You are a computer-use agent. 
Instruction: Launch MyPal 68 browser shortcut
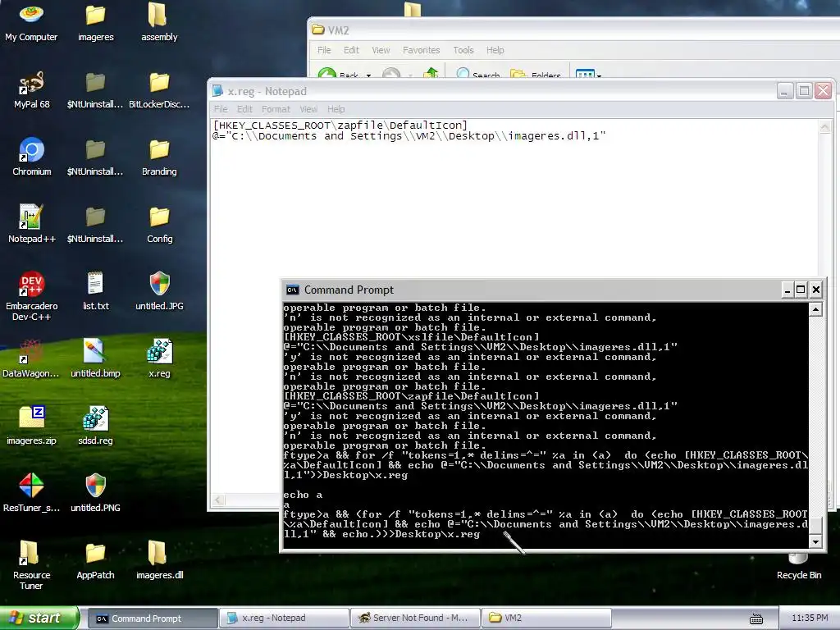click(x=31, y=89)
